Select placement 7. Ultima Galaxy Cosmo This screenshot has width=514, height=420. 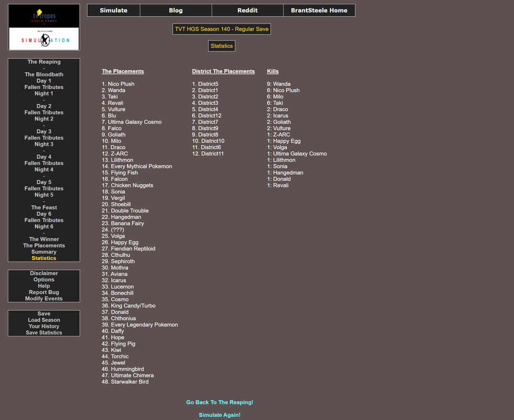point(132,122)
